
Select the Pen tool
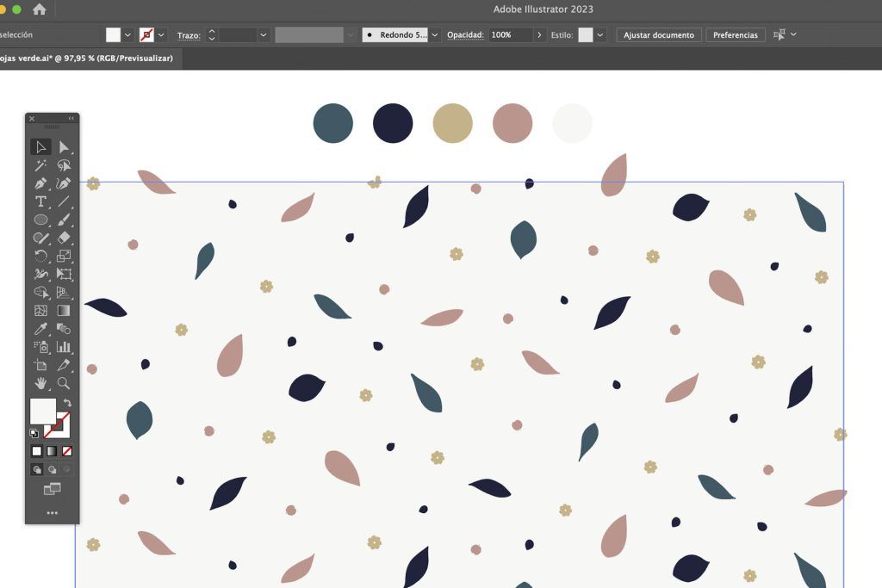coord(40,183)
